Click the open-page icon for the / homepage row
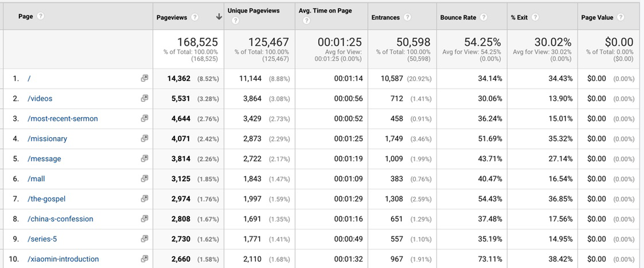The height and width of the screenshot is (268, 644). pyautogui.click(x=144, y=79)
